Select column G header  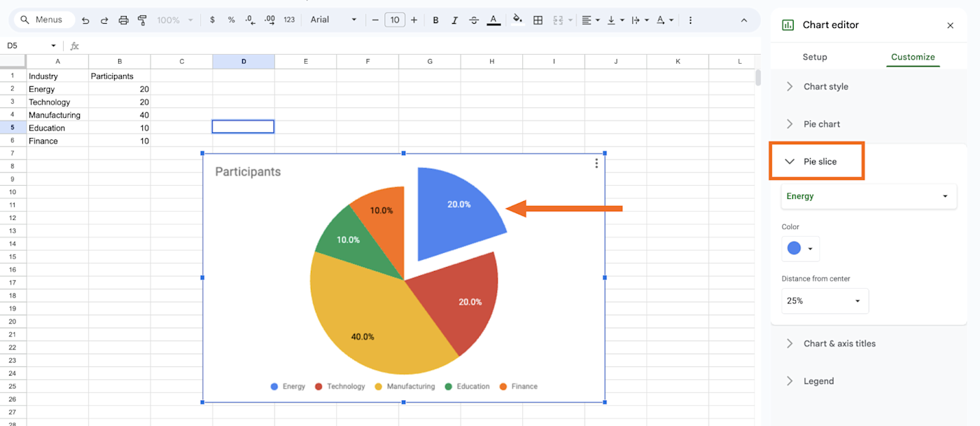(x=430, y=62)
